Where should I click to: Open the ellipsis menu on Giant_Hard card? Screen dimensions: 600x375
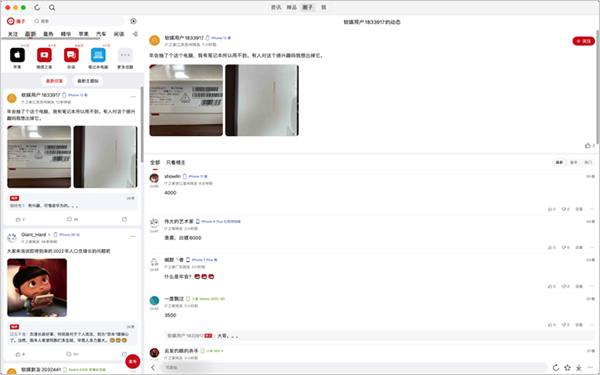pyautogui.click(x=133, y=236)
